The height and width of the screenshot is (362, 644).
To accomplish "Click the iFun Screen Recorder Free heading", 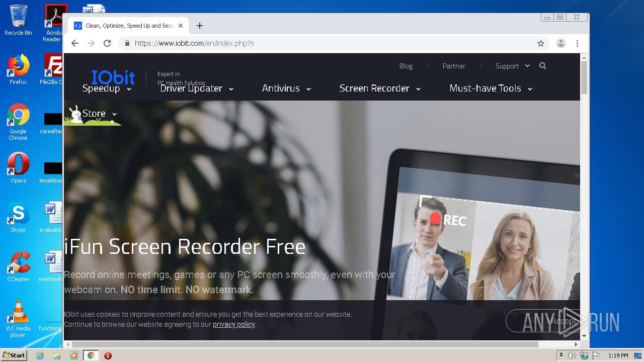I will (185, 247).
